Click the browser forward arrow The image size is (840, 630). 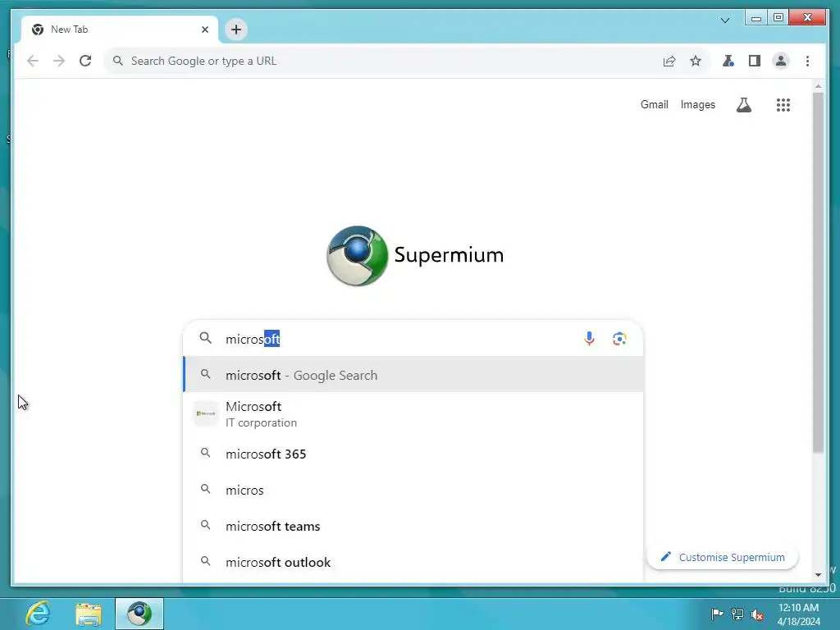pos(59,61)
